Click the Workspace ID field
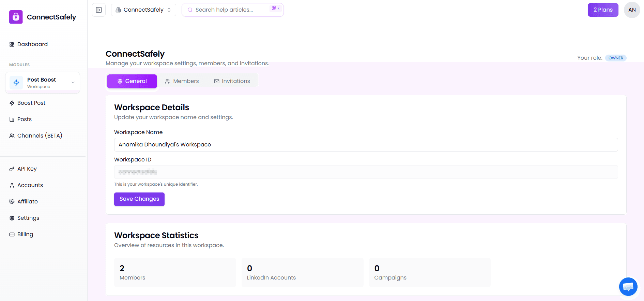 tap(366, 172)
